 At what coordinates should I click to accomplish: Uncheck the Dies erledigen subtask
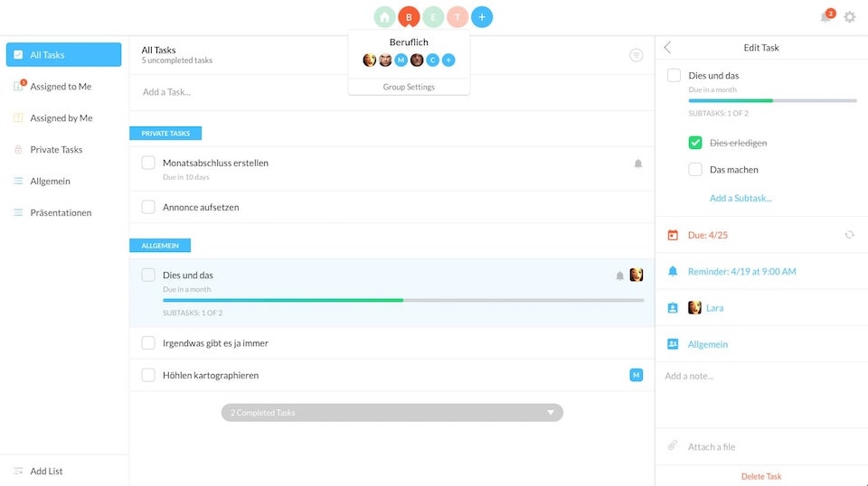[x=695, y=143]
